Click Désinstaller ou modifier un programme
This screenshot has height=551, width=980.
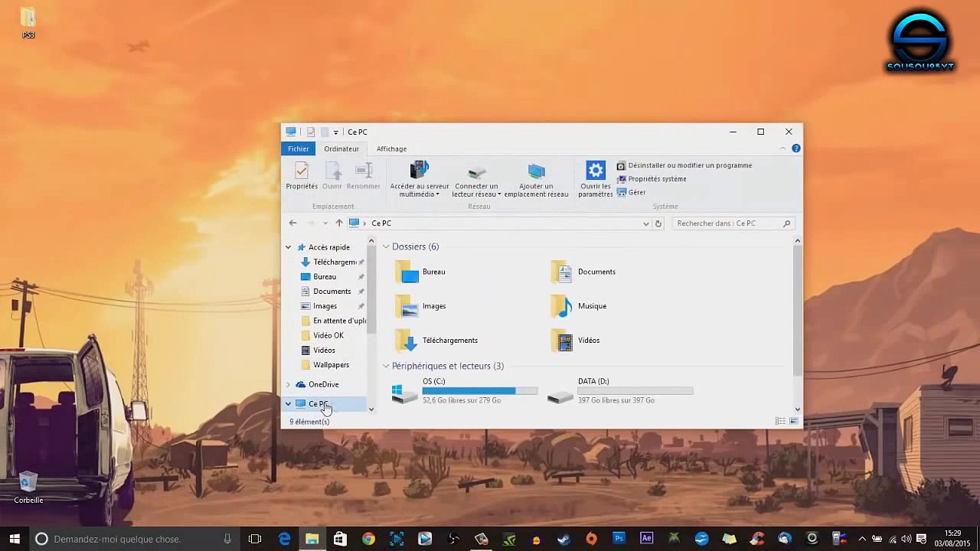tap(689, 165)
